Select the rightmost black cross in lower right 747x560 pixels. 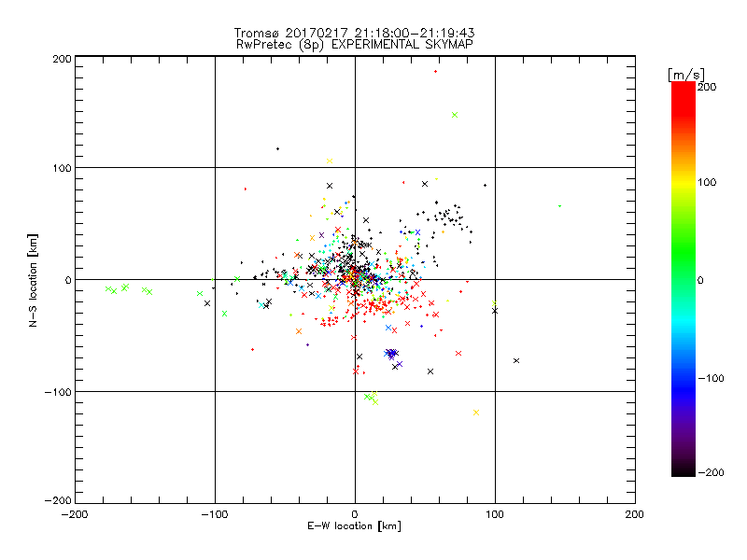516,361
